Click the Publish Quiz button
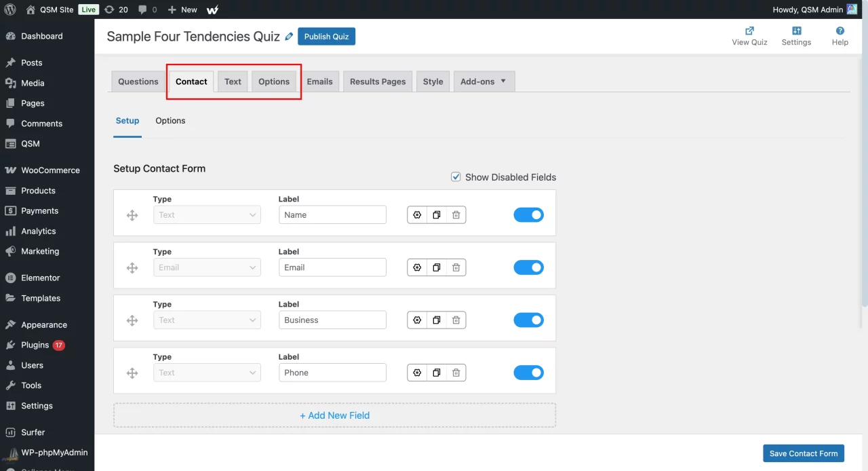The width and height of the screenshot is (868, 471). coord(326,37)
